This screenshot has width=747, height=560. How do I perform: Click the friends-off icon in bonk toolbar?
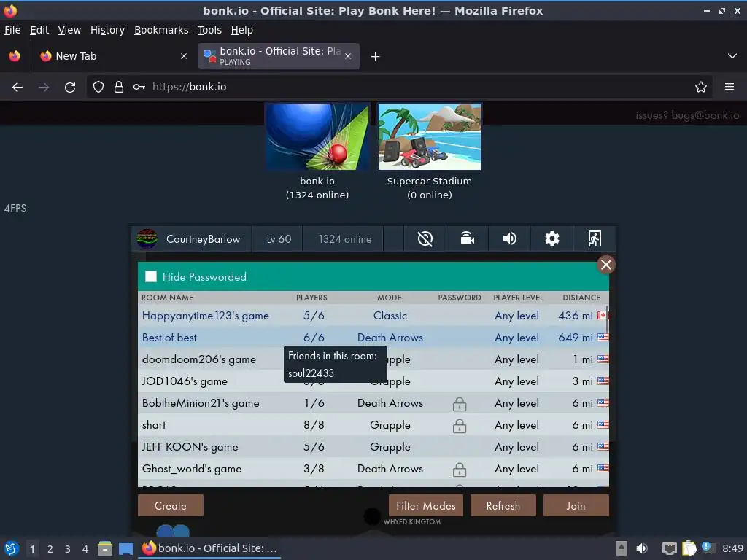[x=425, y=238]
